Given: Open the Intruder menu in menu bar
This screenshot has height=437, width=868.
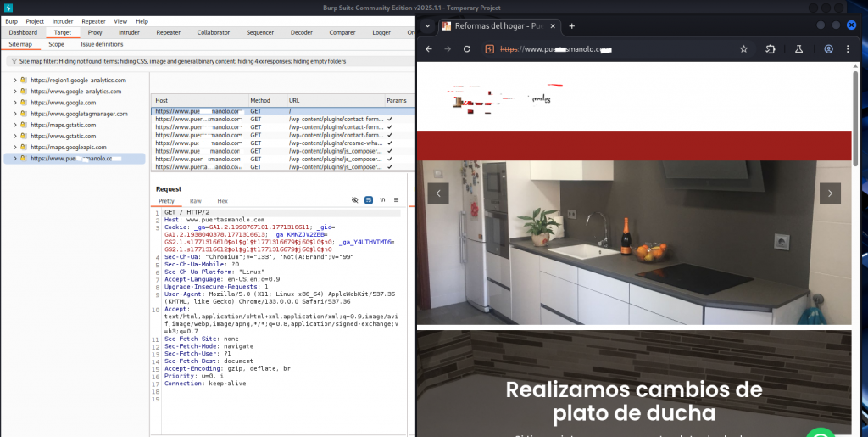Looking at the screenshot, I should (x=63, y=20).
